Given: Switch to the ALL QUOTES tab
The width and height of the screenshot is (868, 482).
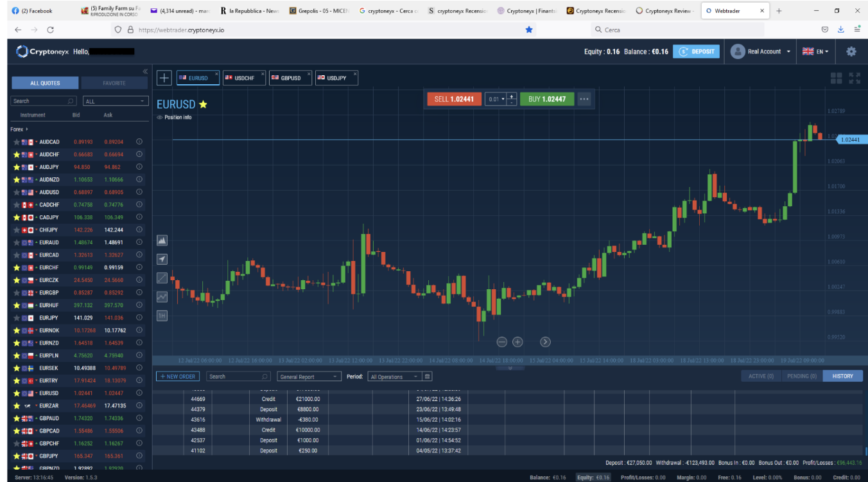Looking at the screenshot, I should [45, 83].
